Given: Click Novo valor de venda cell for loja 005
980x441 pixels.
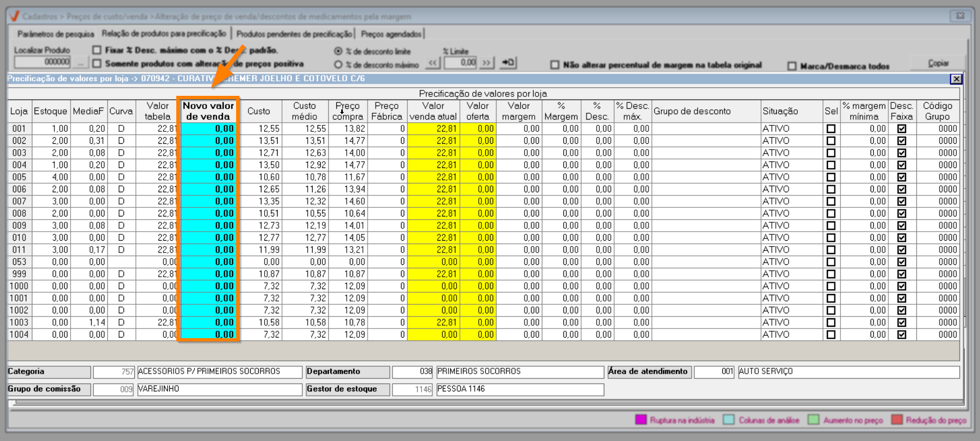Looking at the screenshot, I should tap(209, 177).
